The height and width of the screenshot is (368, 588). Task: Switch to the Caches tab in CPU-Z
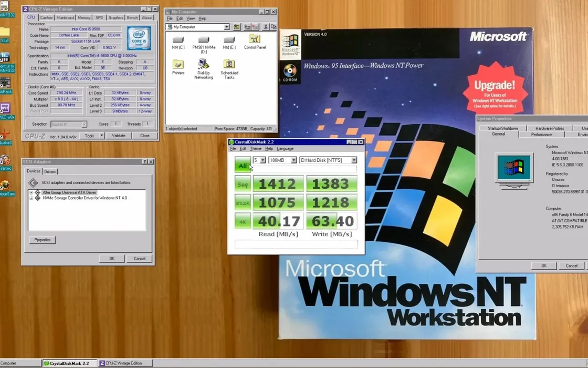(x=47, y=17)
